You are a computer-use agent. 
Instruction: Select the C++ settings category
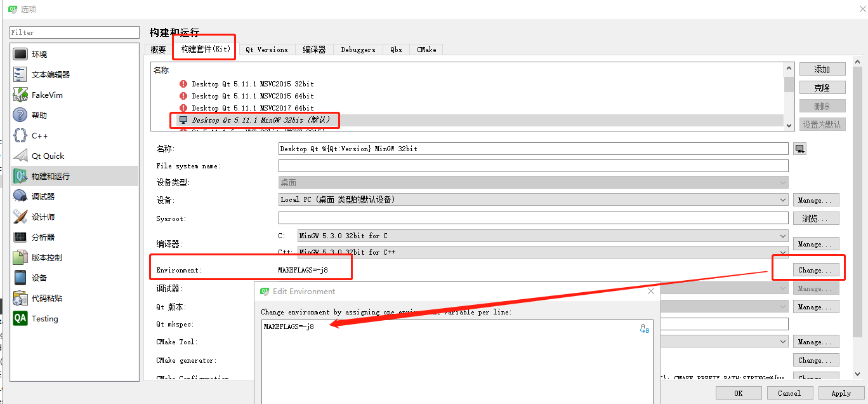76,136
